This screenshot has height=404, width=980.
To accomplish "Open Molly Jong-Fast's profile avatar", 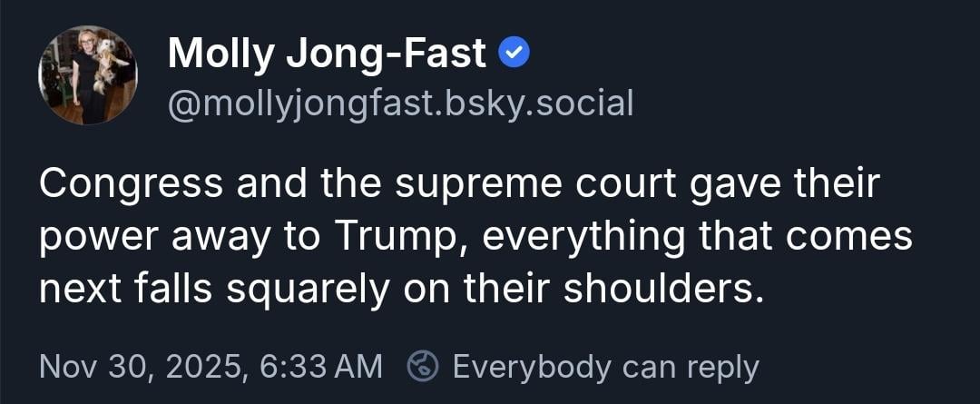I will 88,75.
